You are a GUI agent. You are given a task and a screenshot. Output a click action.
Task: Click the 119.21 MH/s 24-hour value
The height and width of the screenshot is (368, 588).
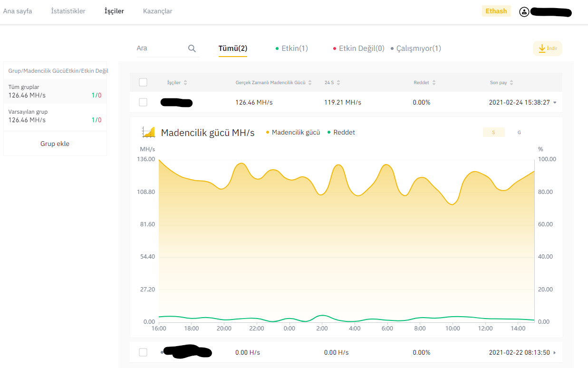click(343, 102)
